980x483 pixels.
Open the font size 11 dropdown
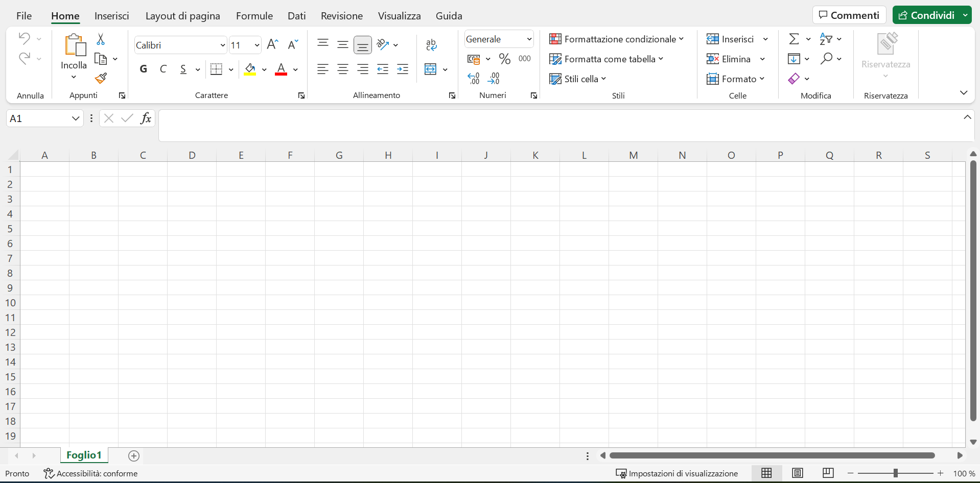click(257, 45)
